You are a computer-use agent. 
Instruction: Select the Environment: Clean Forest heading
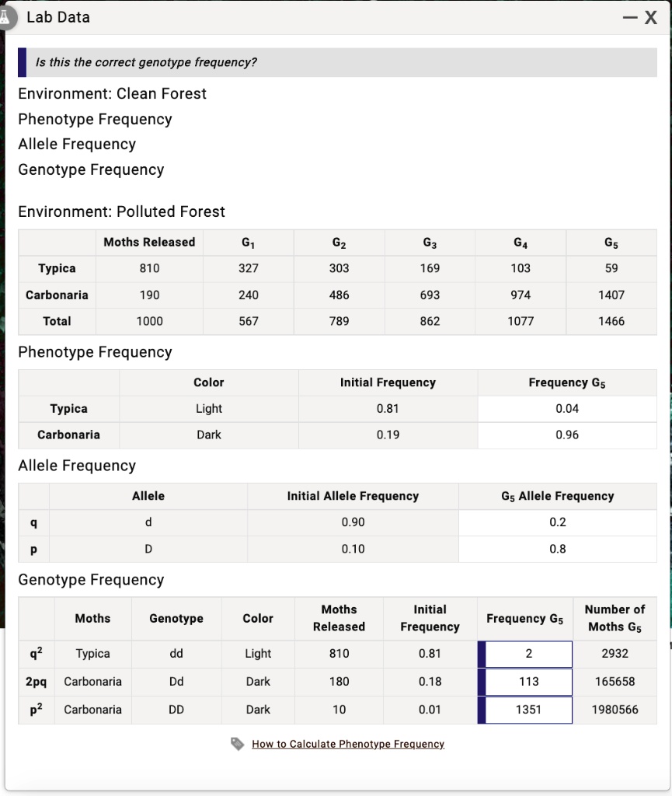112,93
